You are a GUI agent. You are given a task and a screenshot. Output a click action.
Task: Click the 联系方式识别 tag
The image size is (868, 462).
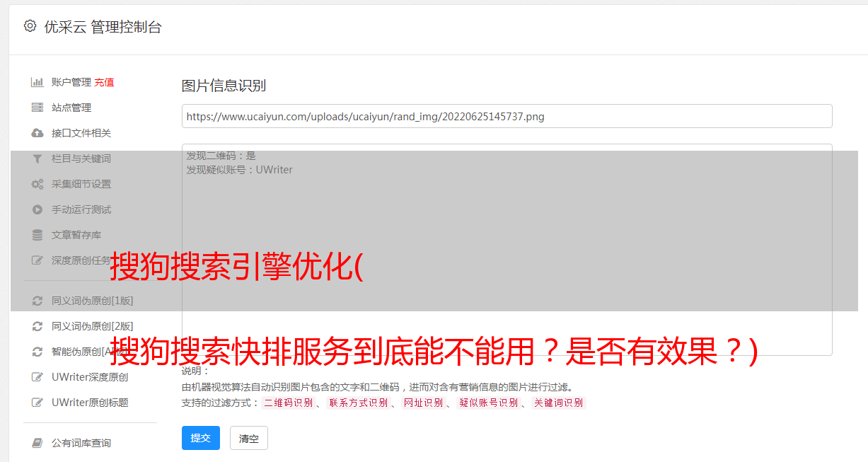pos(358,403)
